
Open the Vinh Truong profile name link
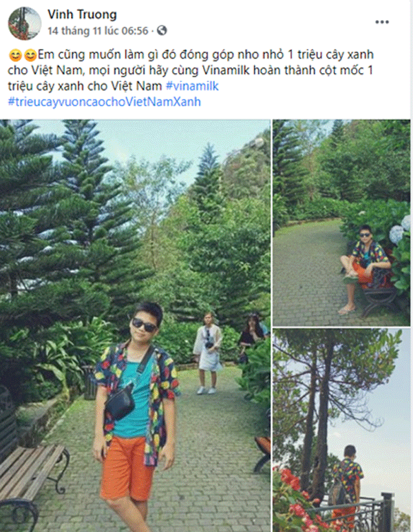pyautogui.click(x=82, y=14)
